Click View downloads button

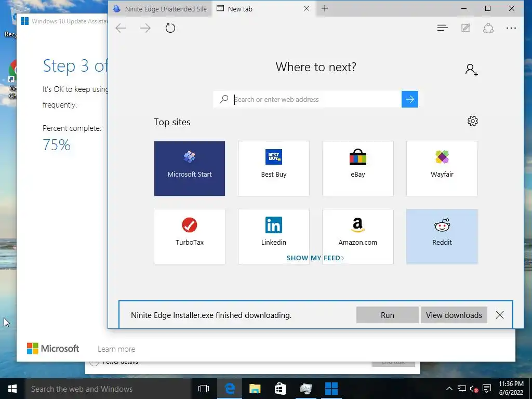(454, 315)
